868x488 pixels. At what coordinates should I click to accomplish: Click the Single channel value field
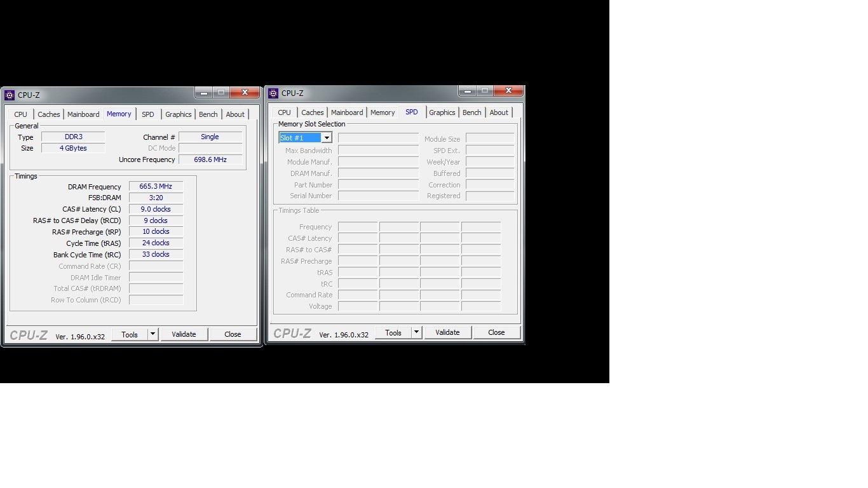click(x=210, y=137)
